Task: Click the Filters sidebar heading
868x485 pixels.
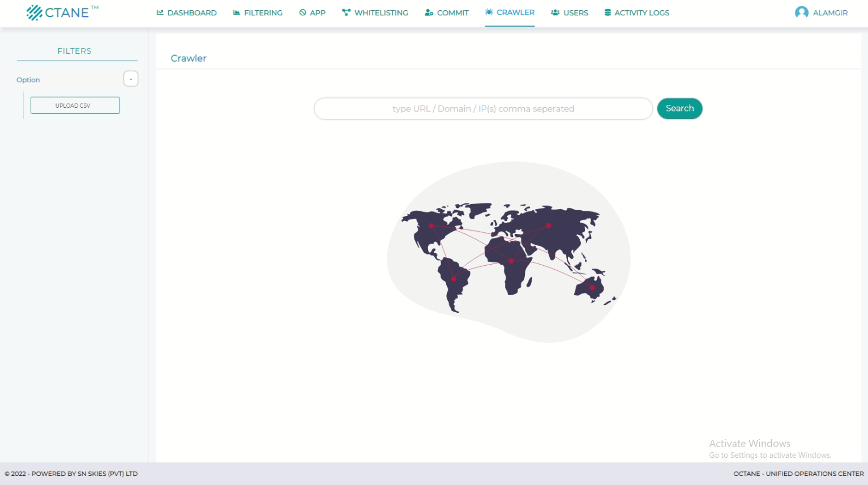Action: click(x=74, y=51)
